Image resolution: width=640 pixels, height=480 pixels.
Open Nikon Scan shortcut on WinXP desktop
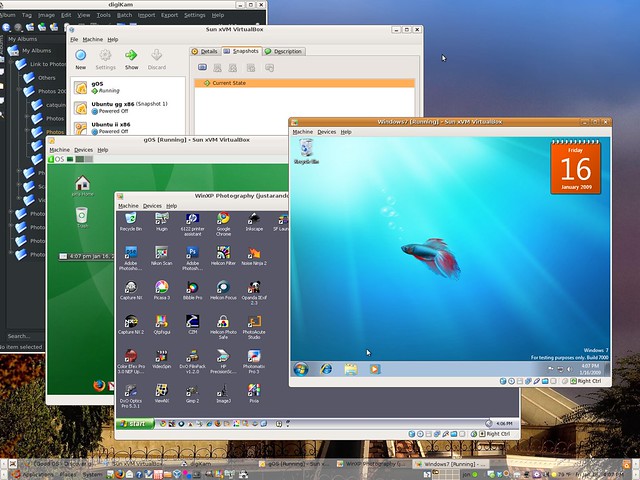pos(162,256)
